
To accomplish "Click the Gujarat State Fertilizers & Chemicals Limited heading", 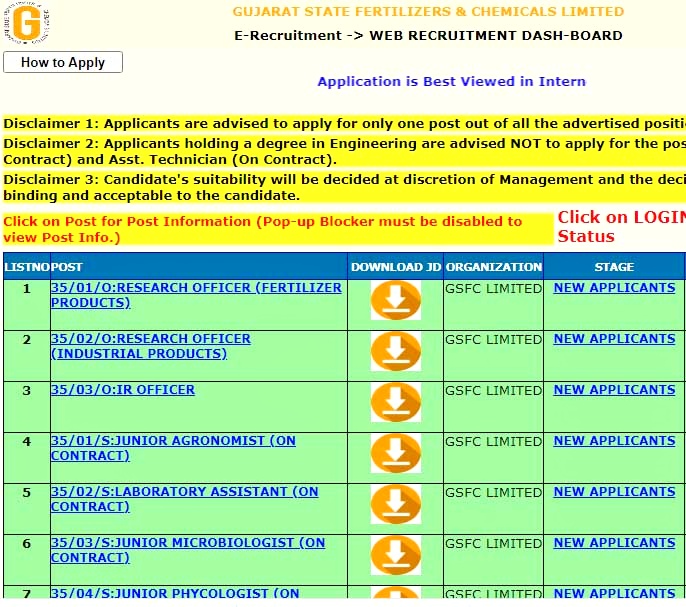I will (428, 11).
